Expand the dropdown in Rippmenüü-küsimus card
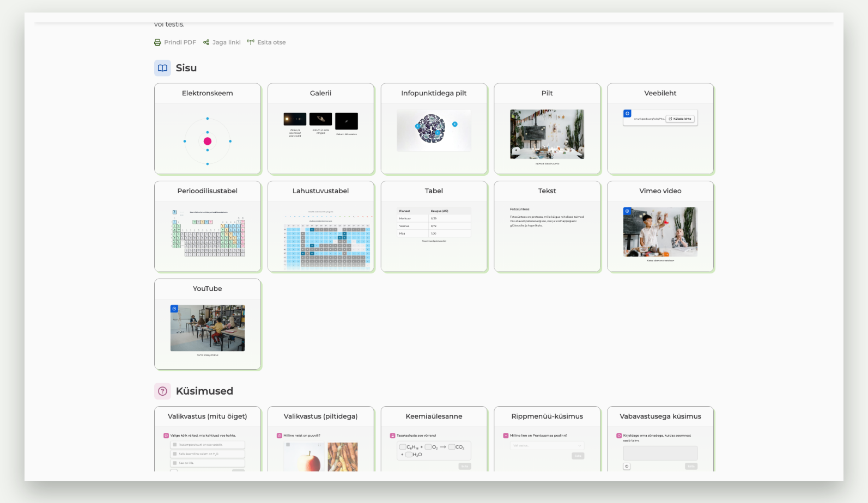 pos(547,445)
